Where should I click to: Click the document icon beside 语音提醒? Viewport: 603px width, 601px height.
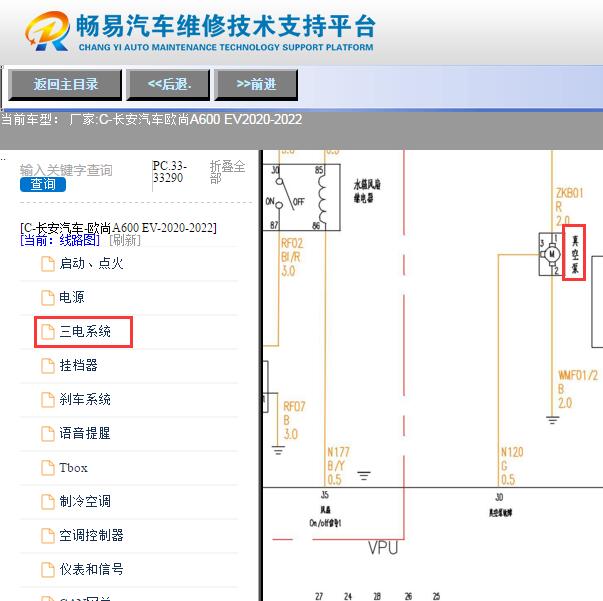click(48, 434)
